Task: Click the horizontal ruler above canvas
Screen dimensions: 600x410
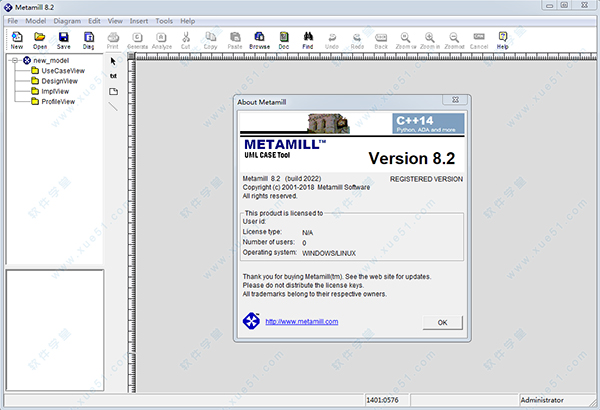Action: point(366,56)
